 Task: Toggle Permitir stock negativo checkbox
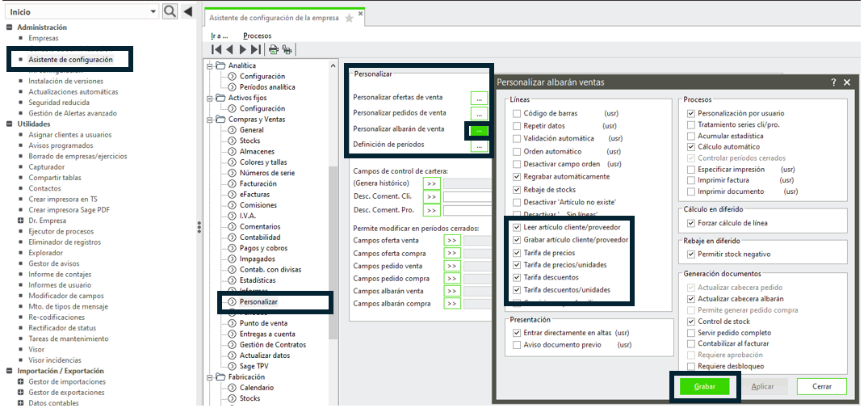click(x=691, y=254)
